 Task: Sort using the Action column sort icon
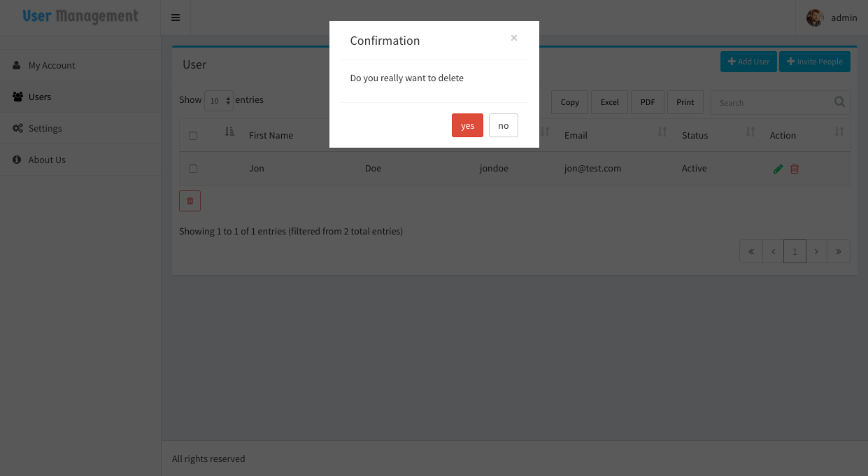pos(839,132)
